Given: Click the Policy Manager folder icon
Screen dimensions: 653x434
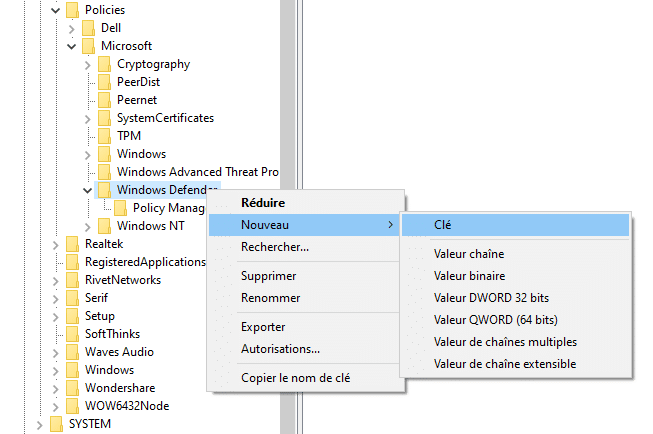Looking at the screenshot, I should 120,208.
